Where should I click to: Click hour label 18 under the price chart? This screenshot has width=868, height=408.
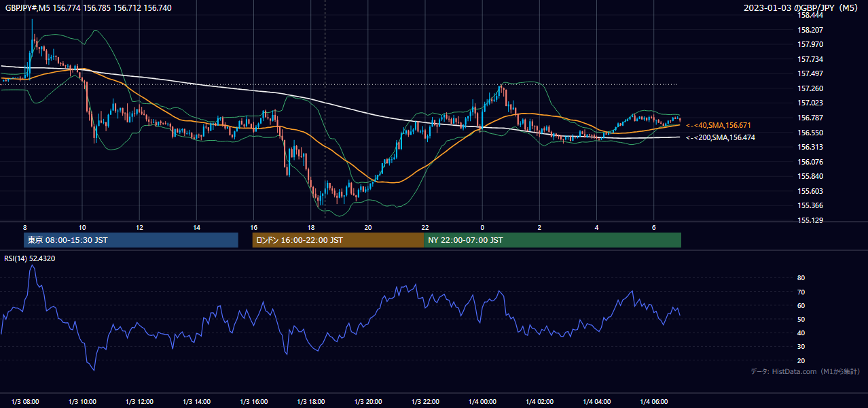[310, 227]
